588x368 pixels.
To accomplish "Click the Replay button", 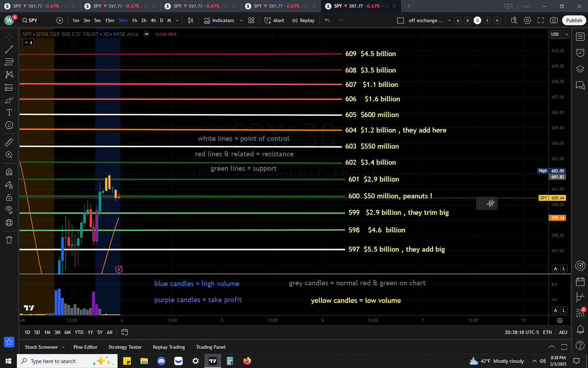I will (x=303, y=20).
